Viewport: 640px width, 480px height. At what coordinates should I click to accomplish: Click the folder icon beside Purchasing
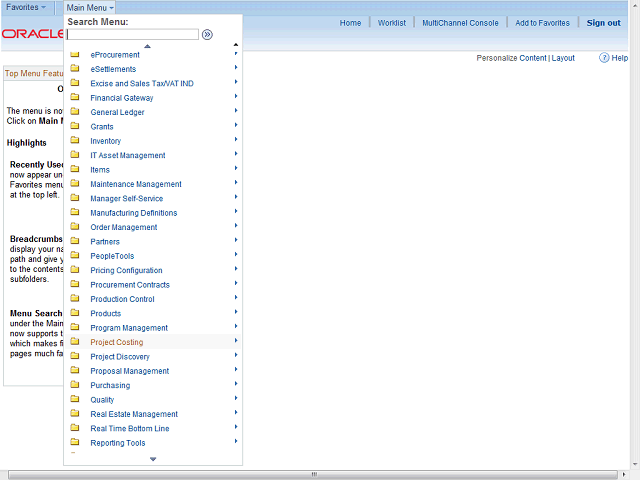pyautogui.click(x=75, y=384)
